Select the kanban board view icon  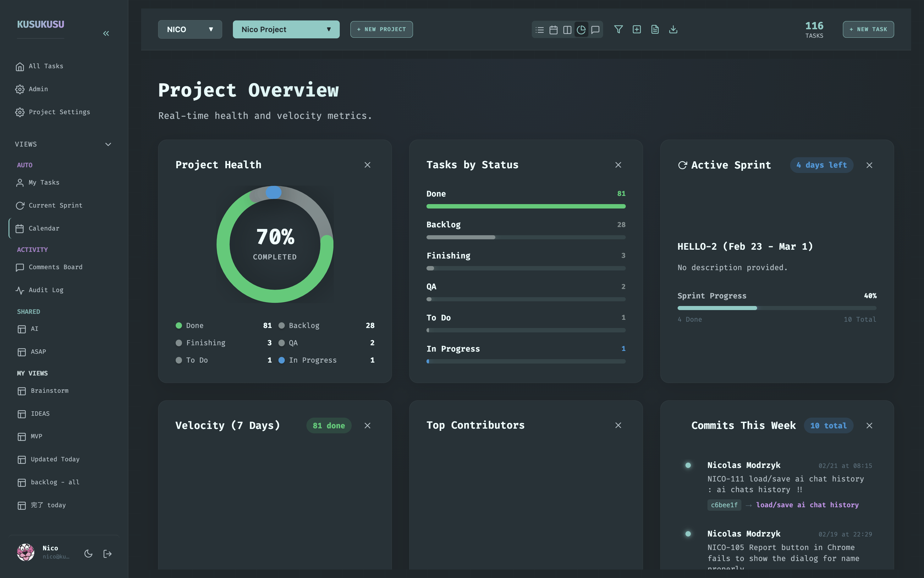[x=567, y=30]
